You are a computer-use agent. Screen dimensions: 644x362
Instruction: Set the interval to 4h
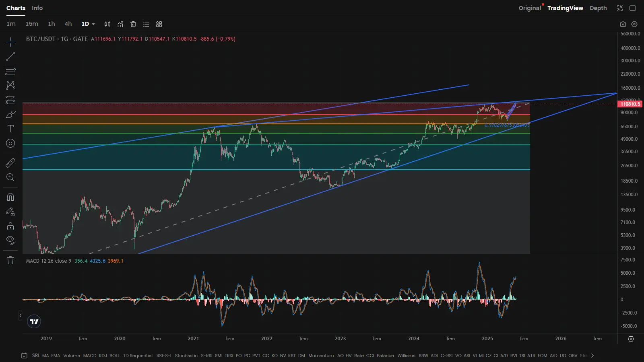click(x=68, y=24)
